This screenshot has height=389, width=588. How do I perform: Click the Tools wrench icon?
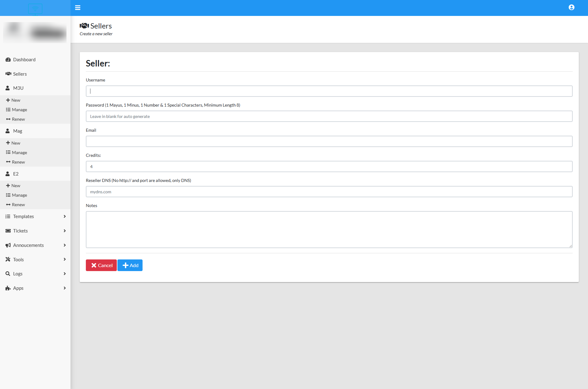click(x=8, y=259)
